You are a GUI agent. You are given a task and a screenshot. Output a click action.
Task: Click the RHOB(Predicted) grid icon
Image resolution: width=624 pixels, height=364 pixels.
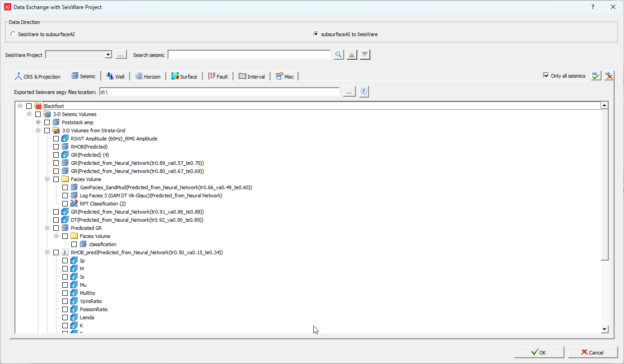click(65, 147)
